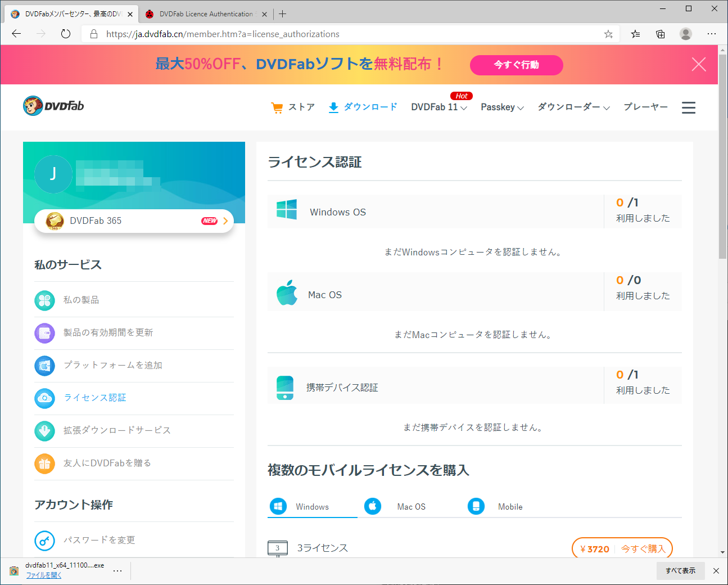728x585 pixels.
Task: Open 友人にDVDFabを贈る sidebar link
Action: (x=107, y=463)
